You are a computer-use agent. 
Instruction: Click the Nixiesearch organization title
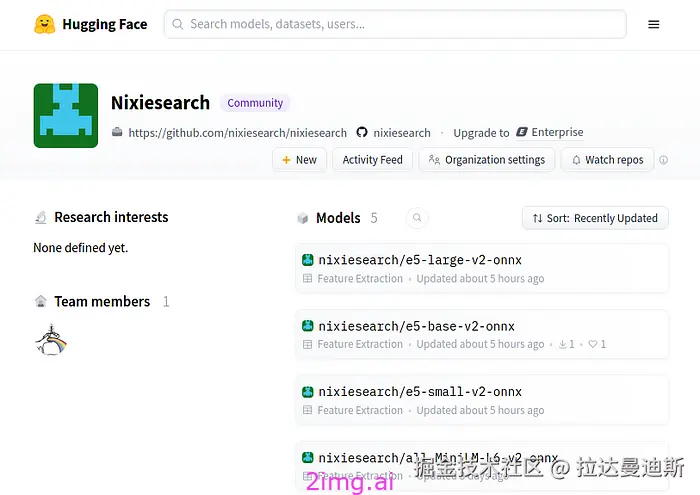[x=160, y=103]
